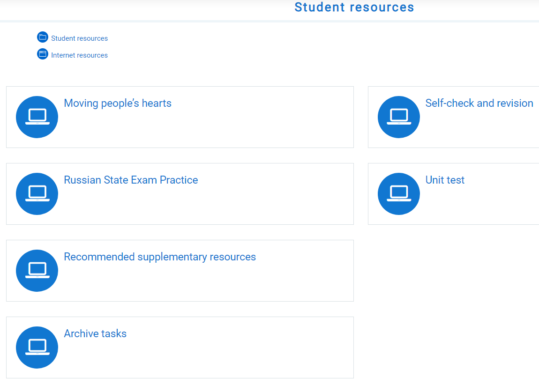Follow the Russian State Exam Practice link
This screenshot has width=539, height=392.
pos(131,180)
